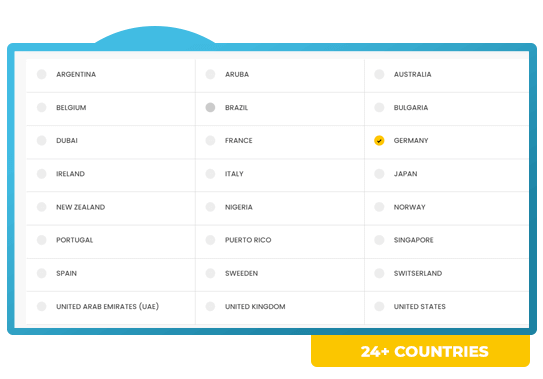
Task: Choose the Dubai radio button
Action: (x=42, y=140)
